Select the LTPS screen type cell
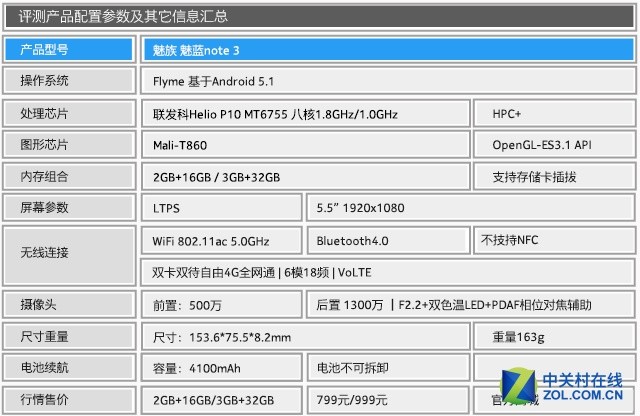This screenshot has height=416, width=640. point(220,209)
